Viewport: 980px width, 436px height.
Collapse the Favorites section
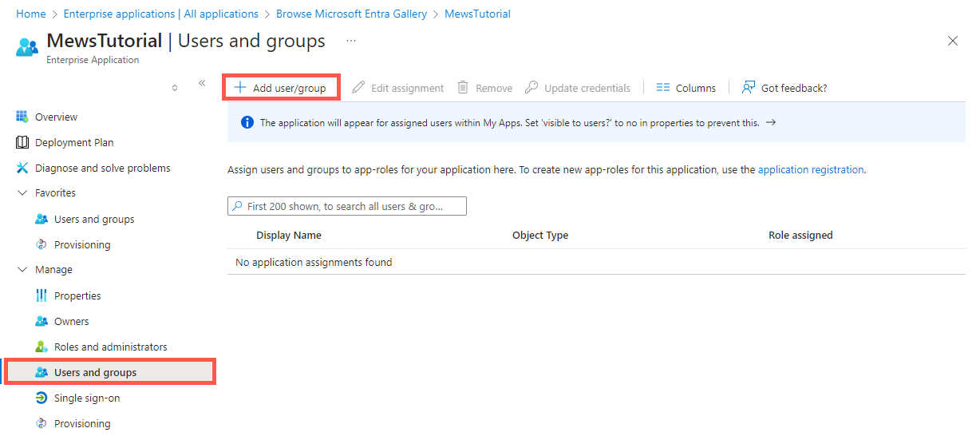click(22, 193)
